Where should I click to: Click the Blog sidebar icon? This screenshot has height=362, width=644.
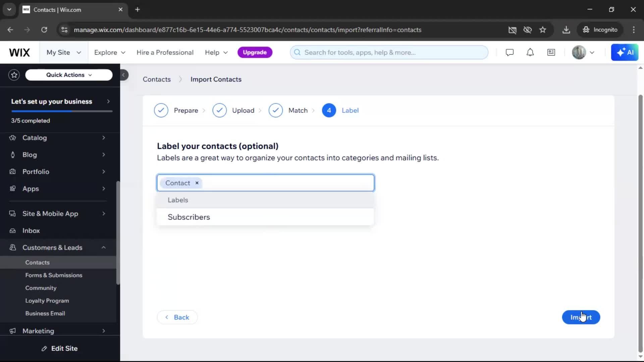click(13, 155)
